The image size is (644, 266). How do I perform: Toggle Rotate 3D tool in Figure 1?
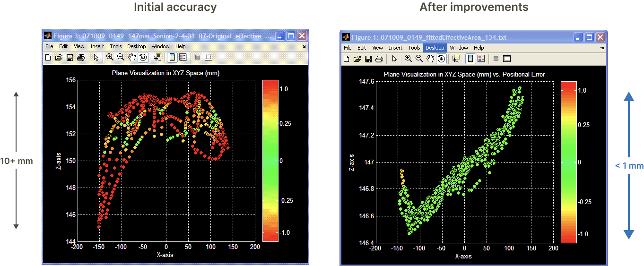[x=441, y=59]
